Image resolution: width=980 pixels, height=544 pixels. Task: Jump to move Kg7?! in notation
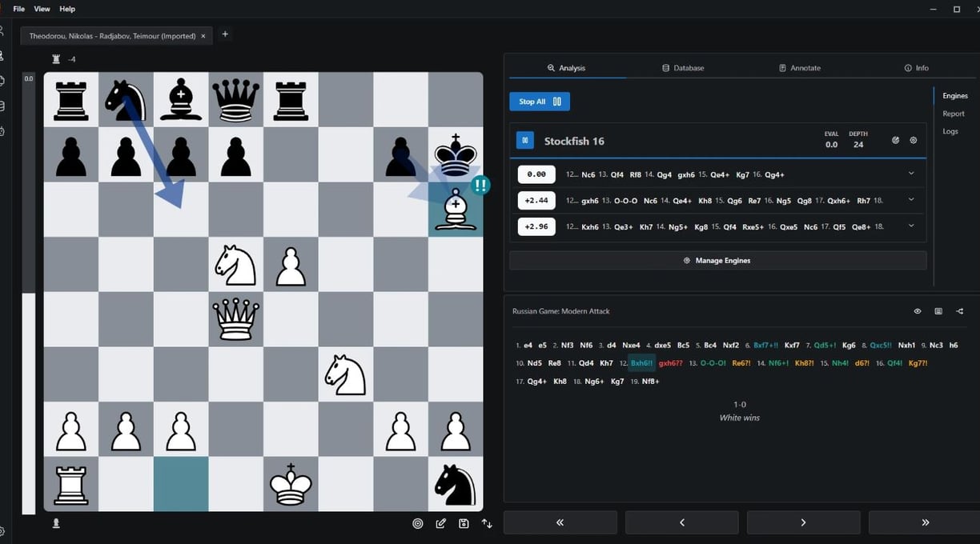918,363
